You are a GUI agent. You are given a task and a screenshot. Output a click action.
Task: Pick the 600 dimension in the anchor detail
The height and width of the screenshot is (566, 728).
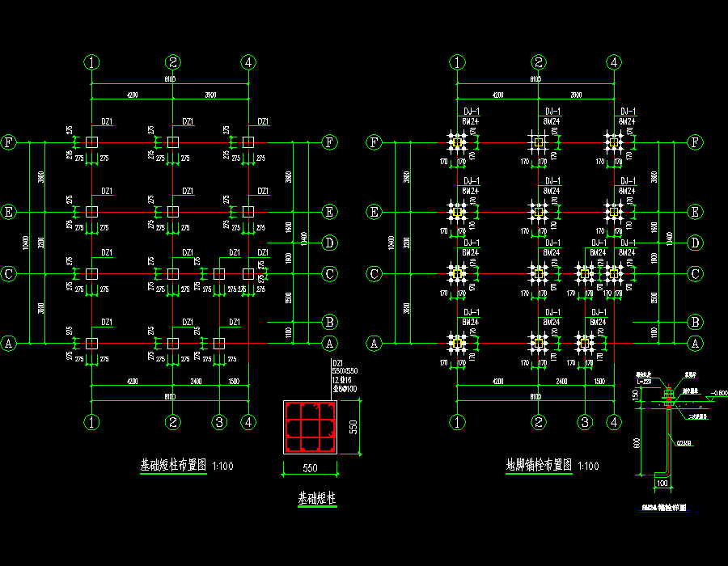[x=638, y=441]
